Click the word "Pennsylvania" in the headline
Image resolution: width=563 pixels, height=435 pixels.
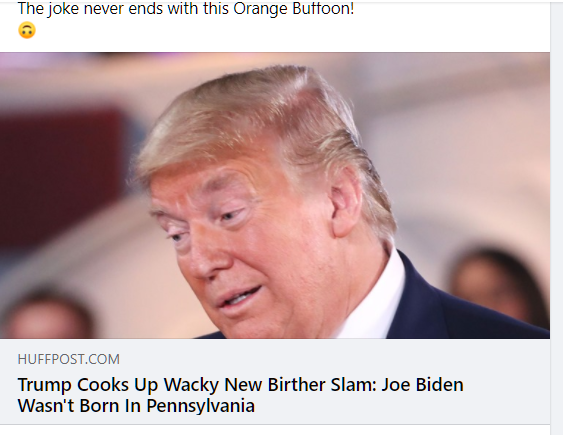click(x=201, y=406)
